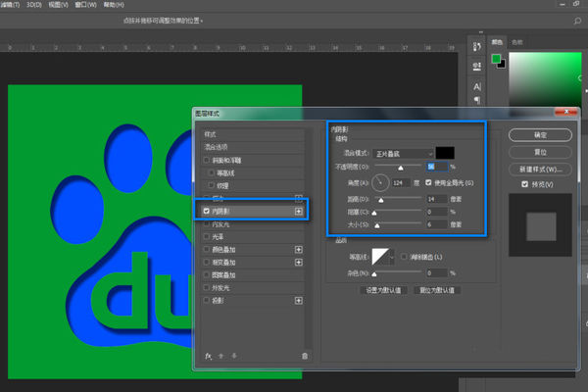The image size is (588, 392).
Task: Click plus icon on 颜色叠加 row
Action: [299, 250]
